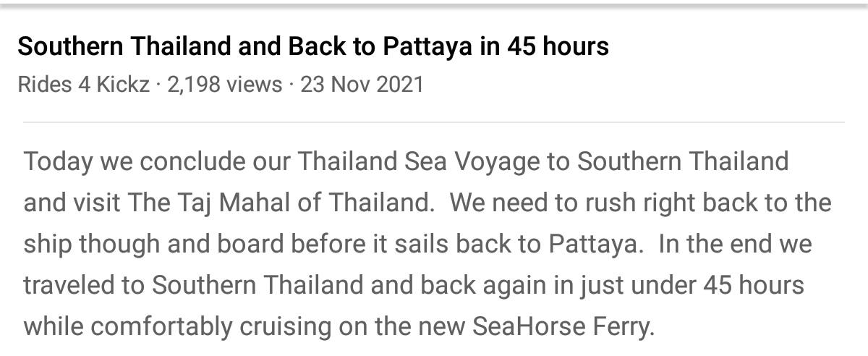Click the description line starting 'Today we conclude'

(406, 161)
